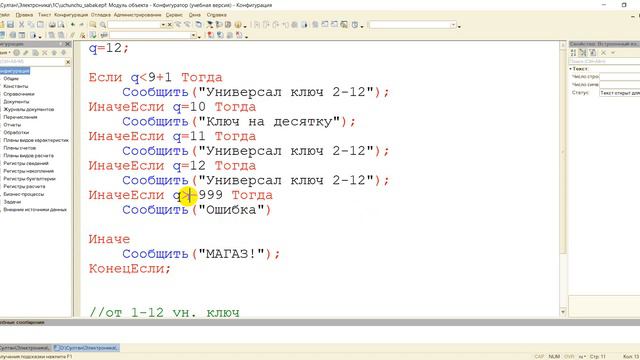Clear search field with the X icon

170,25
